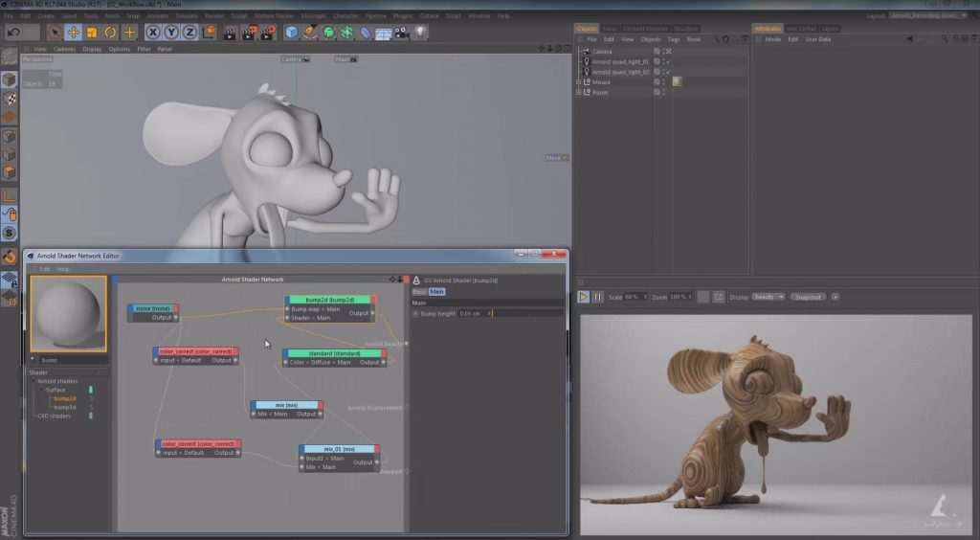The image size is (980, 540).
Task: Toggle the coordinate system icon
Action: pyautogui.click(x=209, y=32)
